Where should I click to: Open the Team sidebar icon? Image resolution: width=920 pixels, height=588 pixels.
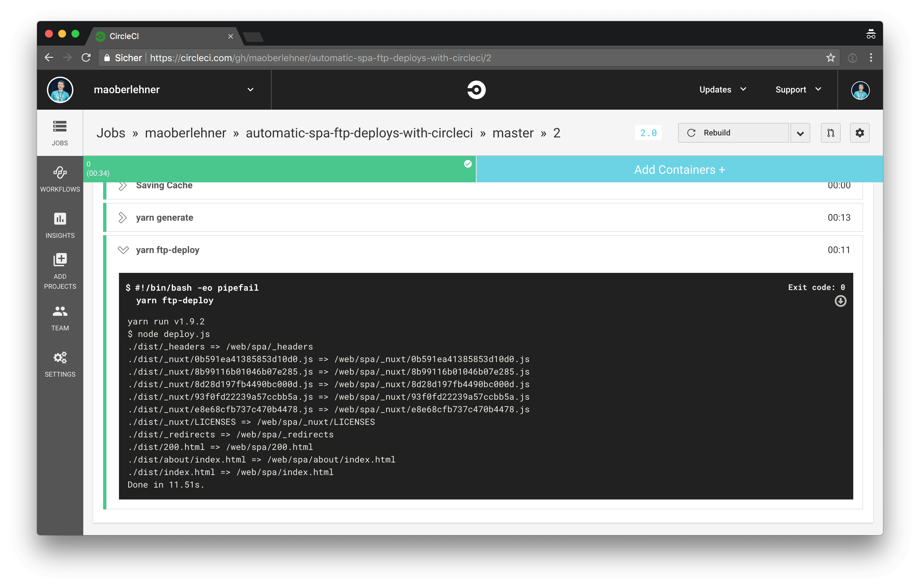pyautogui.click(x=60, y=317)
